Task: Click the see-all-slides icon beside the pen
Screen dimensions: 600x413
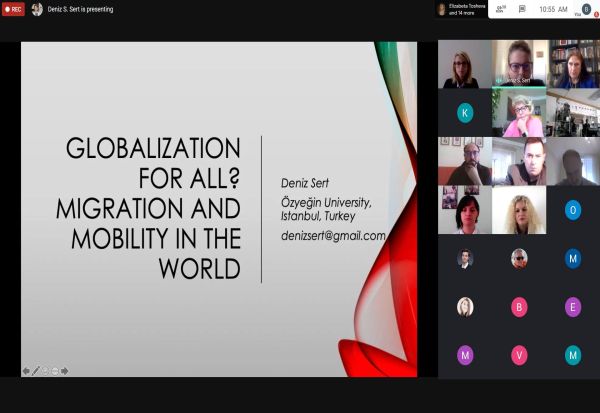Action: 45,370
